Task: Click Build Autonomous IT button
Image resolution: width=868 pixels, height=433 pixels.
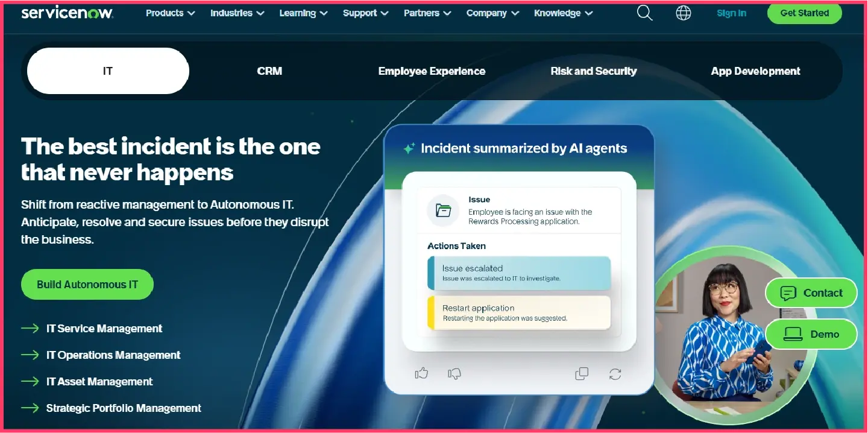Action: (87, 285)
